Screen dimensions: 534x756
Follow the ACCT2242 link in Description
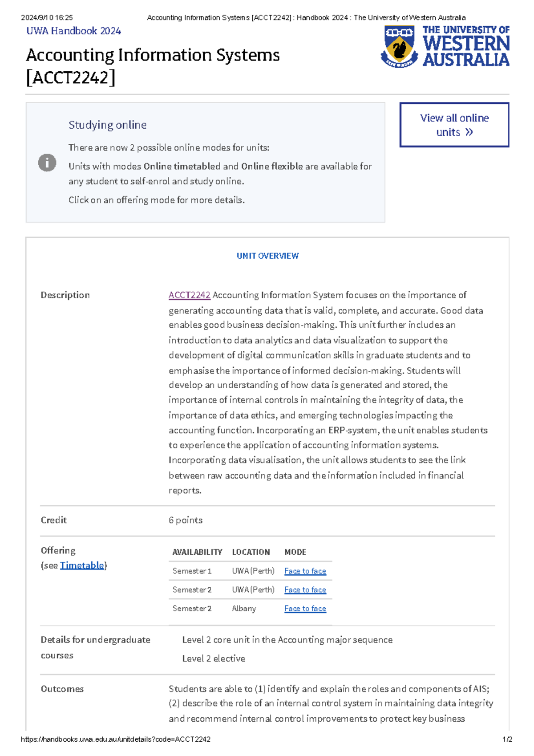point(189,295)
